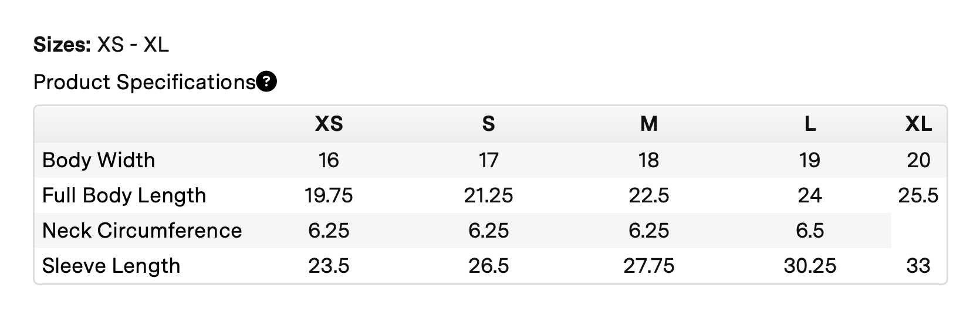Select the S size column header
This screenshot has width=980, height=318.
coord(488,124)
